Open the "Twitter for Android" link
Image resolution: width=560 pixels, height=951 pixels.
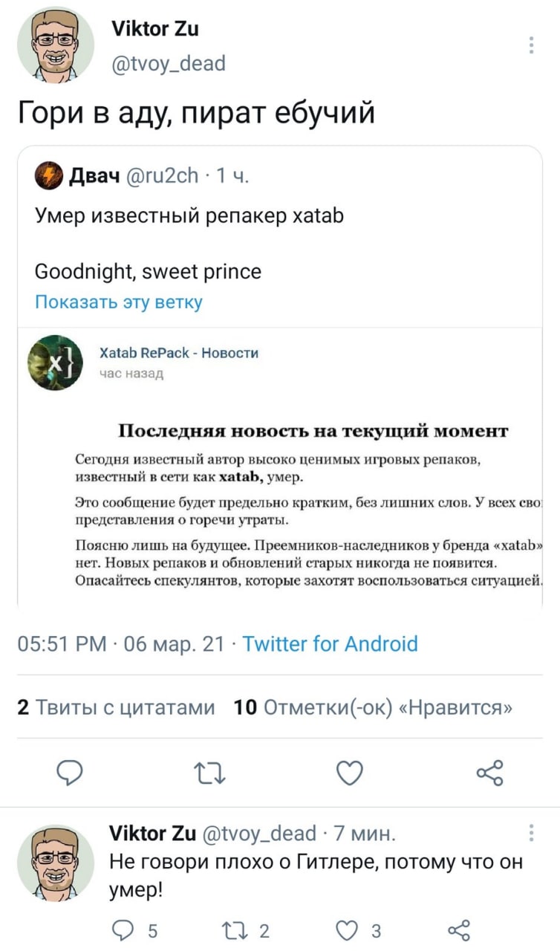(331, 643)
